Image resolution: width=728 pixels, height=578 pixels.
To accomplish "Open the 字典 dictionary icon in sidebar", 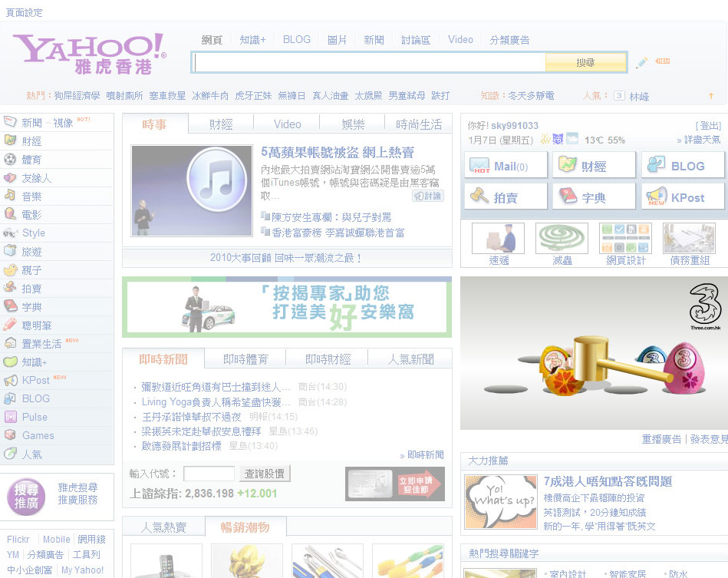I will tap(10, 306).
